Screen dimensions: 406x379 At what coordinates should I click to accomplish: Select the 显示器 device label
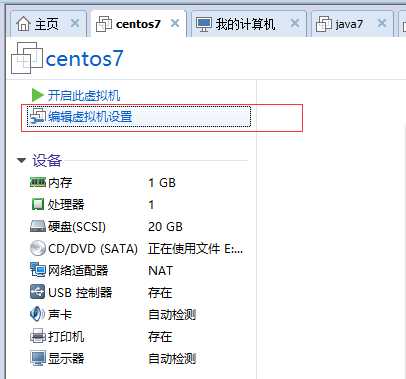tap(66, 359)
